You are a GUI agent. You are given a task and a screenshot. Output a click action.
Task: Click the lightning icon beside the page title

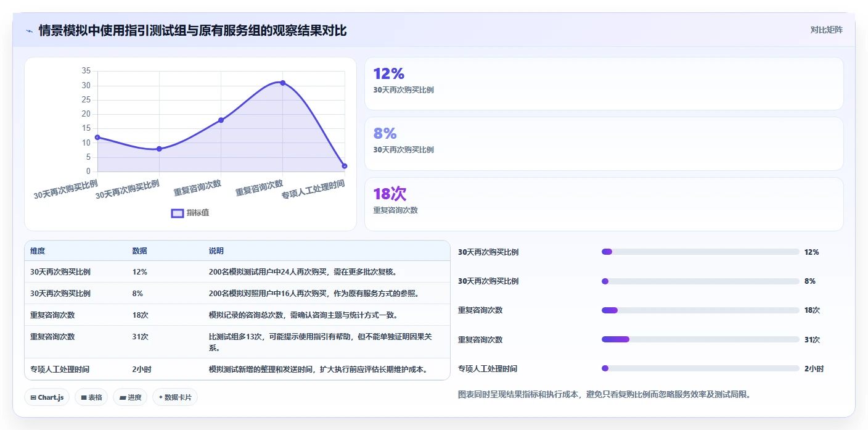29,30
